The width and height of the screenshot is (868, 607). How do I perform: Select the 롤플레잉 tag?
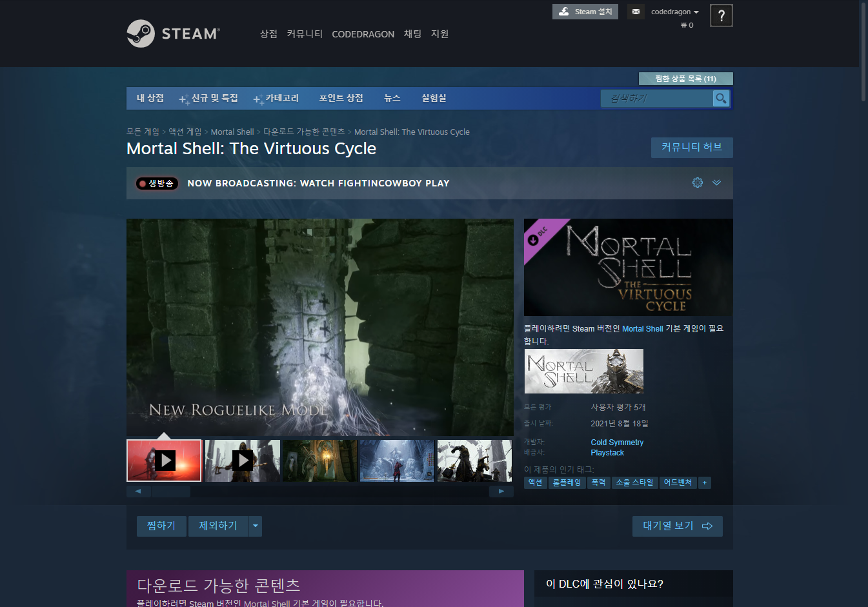(567, 483)
